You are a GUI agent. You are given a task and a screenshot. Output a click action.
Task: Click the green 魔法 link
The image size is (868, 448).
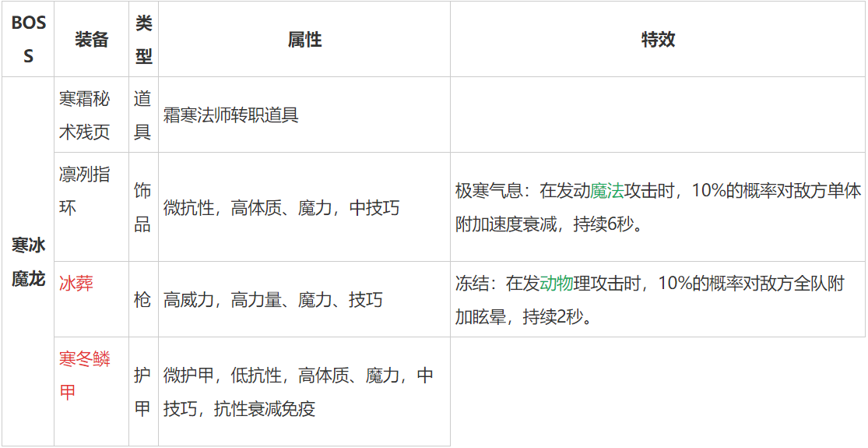tap(607, 192)
